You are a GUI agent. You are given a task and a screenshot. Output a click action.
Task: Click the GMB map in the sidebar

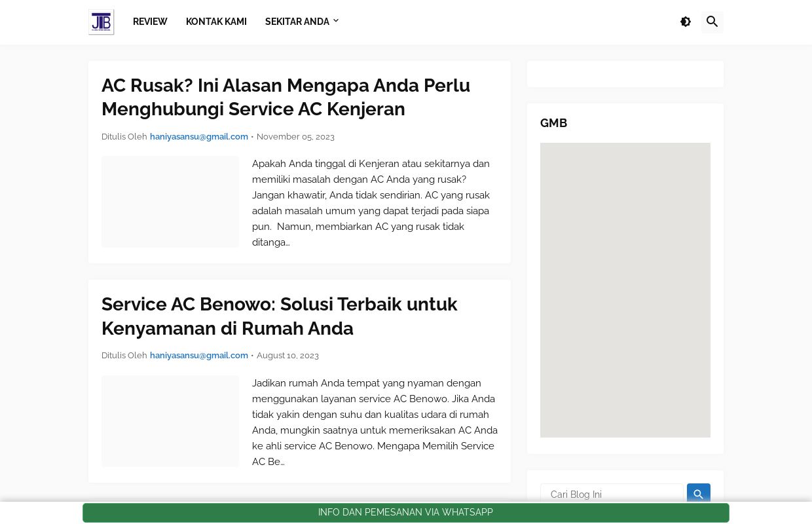click(x=625, y=290)
